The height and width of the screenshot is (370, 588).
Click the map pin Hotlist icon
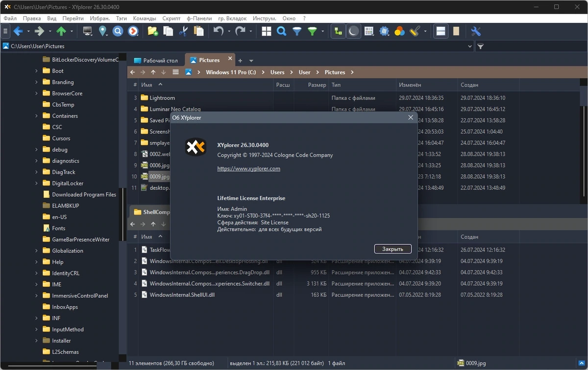tap(103, 31)
